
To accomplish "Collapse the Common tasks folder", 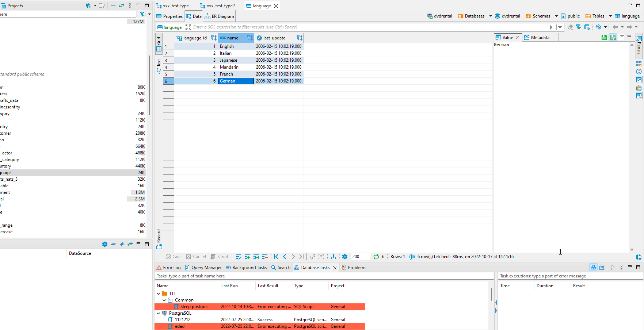I will 164,300.
